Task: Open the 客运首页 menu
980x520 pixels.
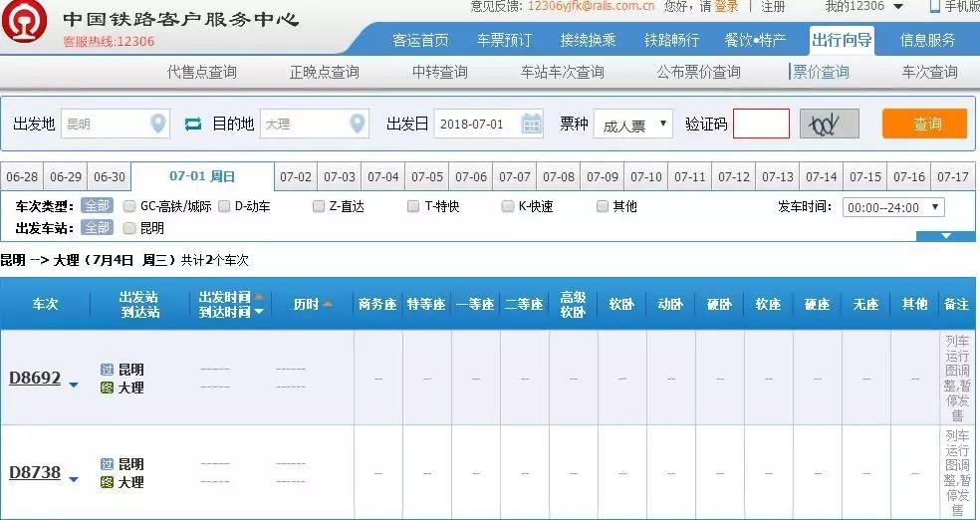Action: [x=420, y=41]
